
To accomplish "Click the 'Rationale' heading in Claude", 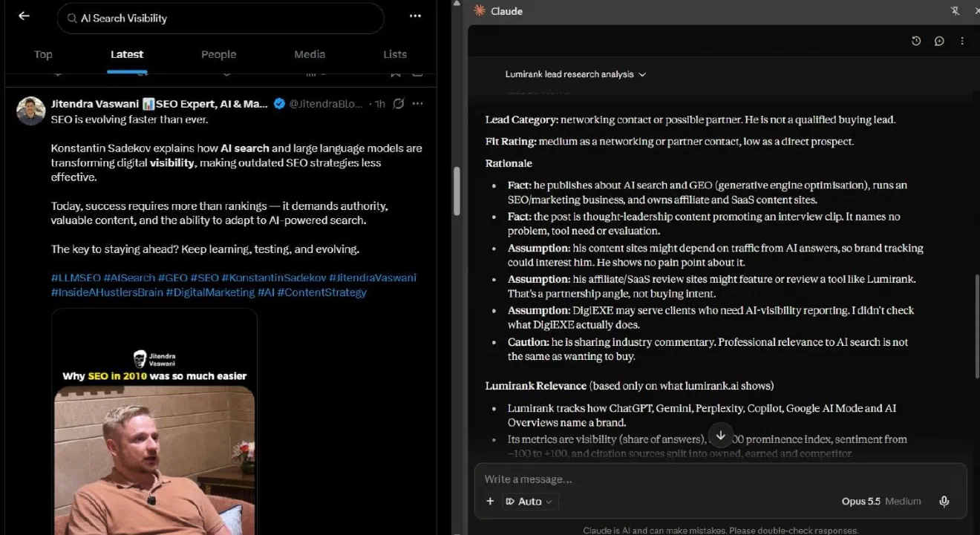I will pyautogui.click(x=509, y=163).
